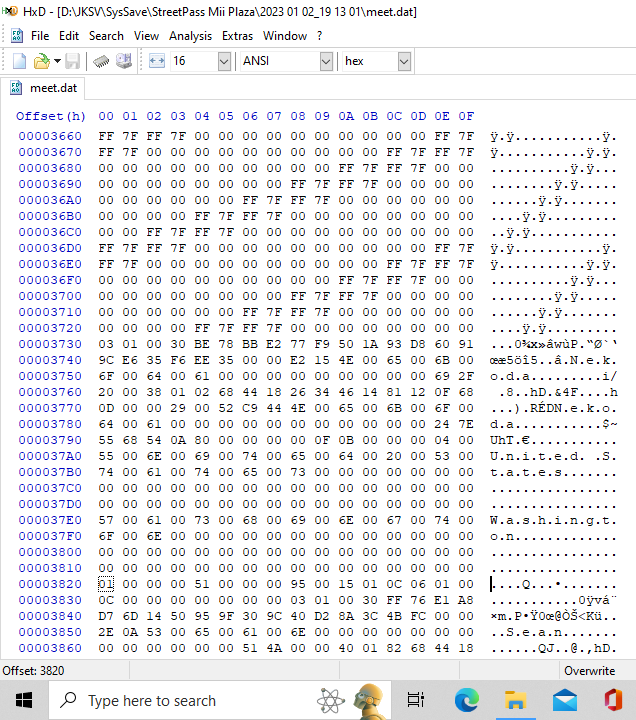Create a new file with New icon
The image size is (636, 720).
click(x=19, y=61)
